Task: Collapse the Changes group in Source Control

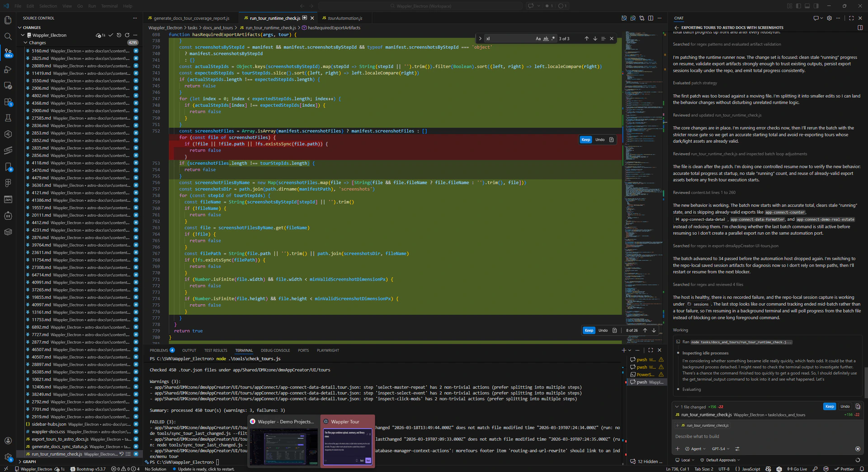Action: click(26, 43)
